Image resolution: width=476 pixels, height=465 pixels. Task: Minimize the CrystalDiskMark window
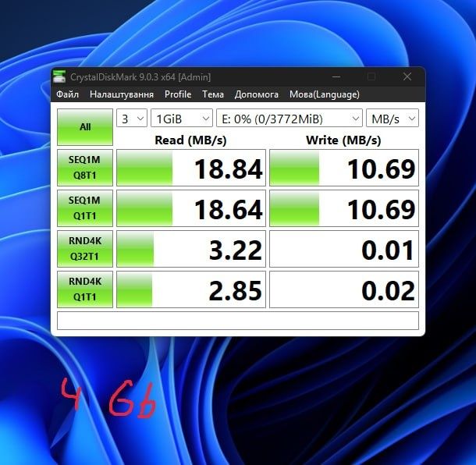336,76
